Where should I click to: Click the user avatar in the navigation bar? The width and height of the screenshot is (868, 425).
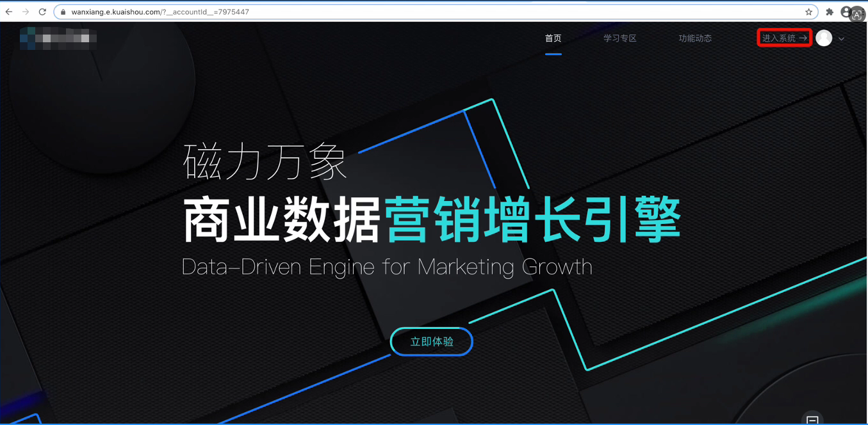coord(825,38)
